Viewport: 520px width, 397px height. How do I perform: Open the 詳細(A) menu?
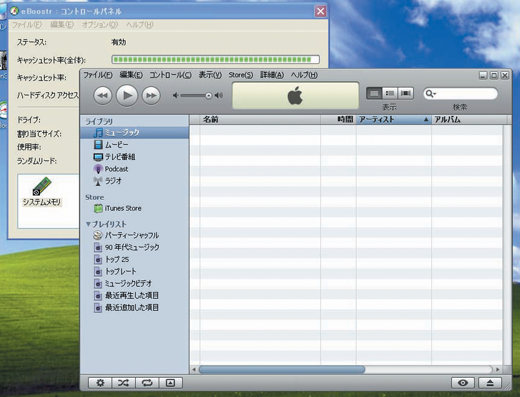272,75
